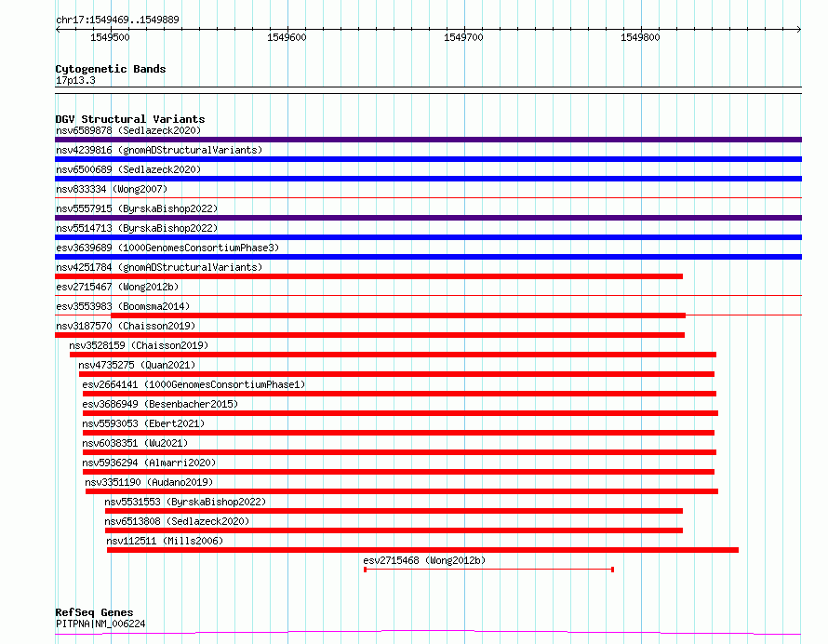
Task: Click ruler position 1549500
Action: (x=110, y=37)
